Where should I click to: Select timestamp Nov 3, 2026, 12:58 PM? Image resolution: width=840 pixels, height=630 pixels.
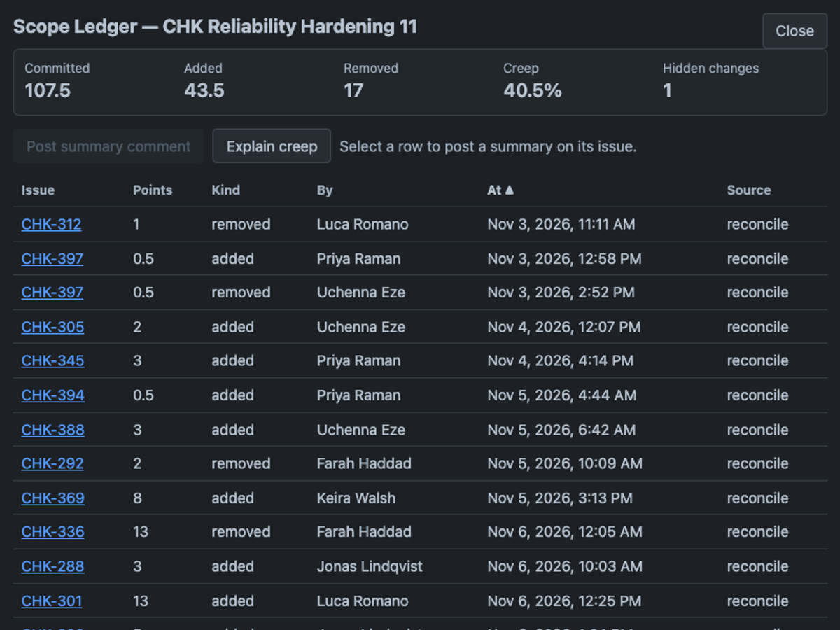pos(564,259)
